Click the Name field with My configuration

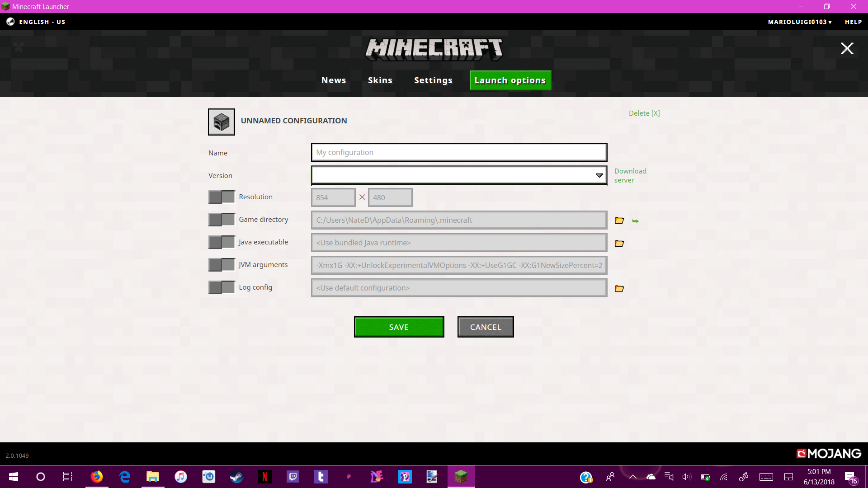click(459, 152)
